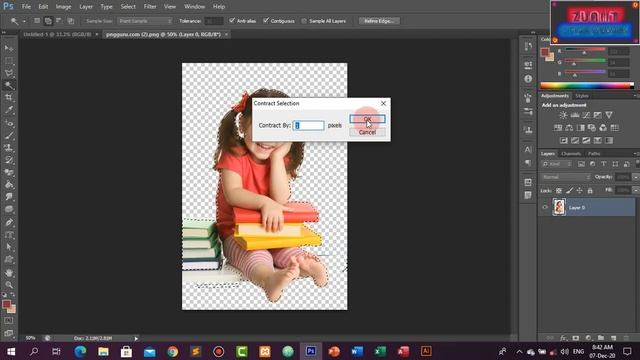Switch to the Paths tab
Screen dimensions: 640x360
point(594,154)
